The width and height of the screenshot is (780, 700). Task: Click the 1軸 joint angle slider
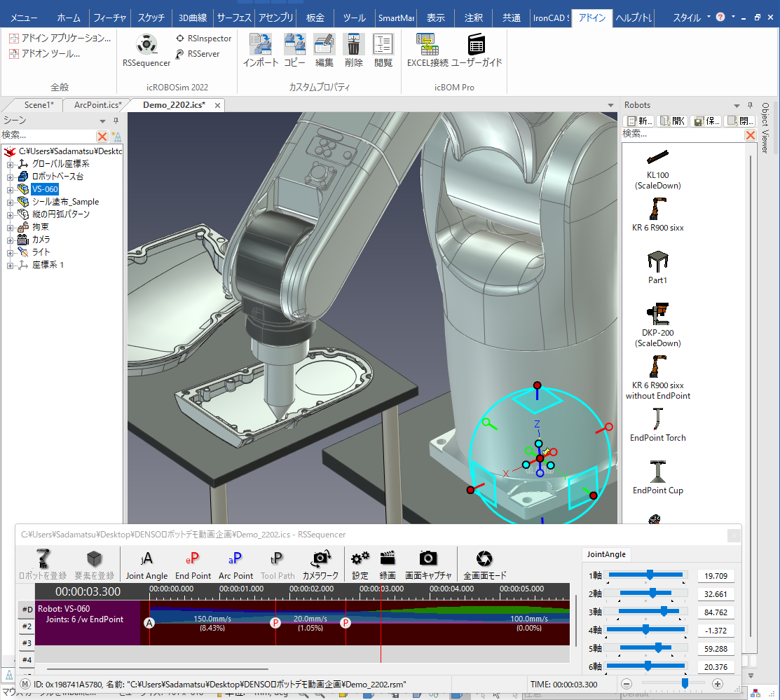[649, 575]
